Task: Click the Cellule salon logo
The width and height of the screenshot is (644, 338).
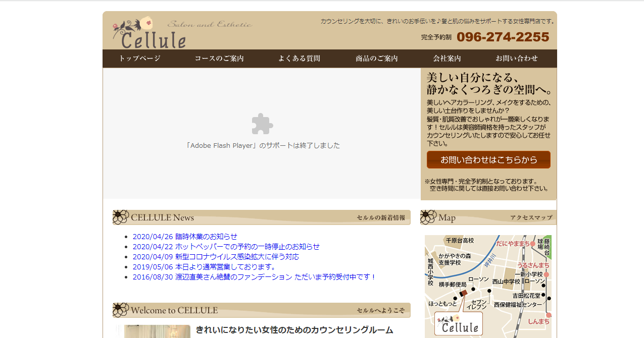Action: point(150,33)
